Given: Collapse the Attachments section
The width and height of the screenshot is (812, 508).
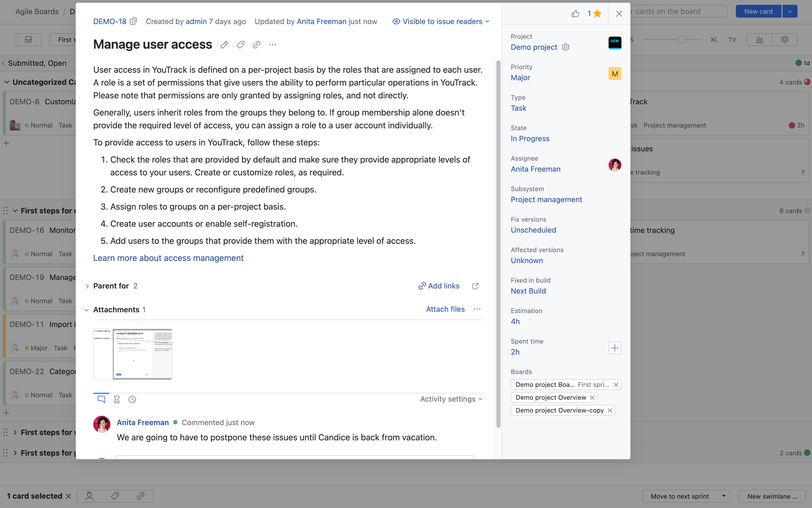Looking at the screenshot, I should click(86, 309).
